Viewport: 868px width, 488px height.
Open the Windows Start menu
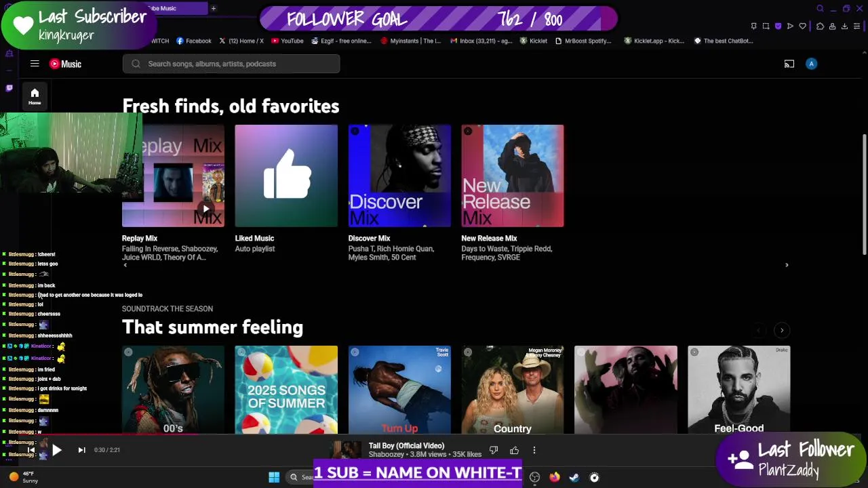pos(274,477)
